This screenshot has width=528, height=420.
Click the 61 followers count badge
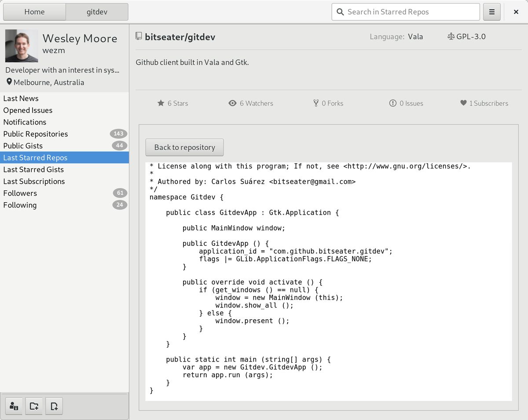pyautogui.click(x=120, y=193)
